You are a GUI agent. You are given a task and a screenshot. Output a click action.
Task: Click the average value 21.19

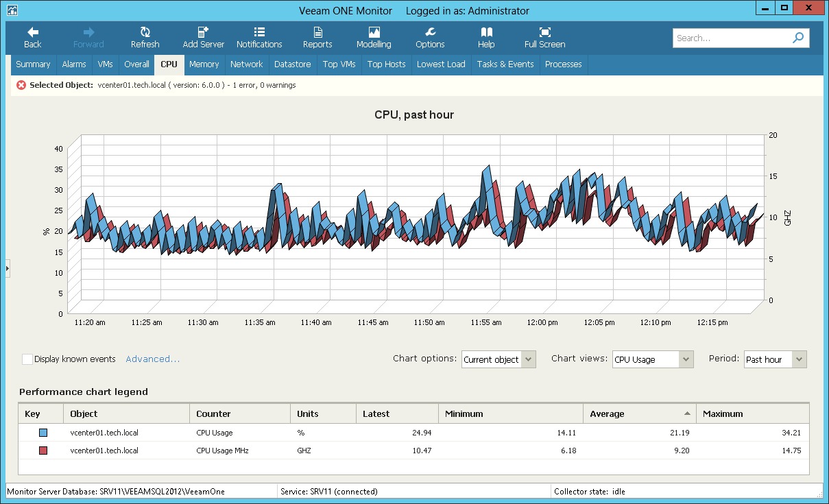[x=680, y=433]
